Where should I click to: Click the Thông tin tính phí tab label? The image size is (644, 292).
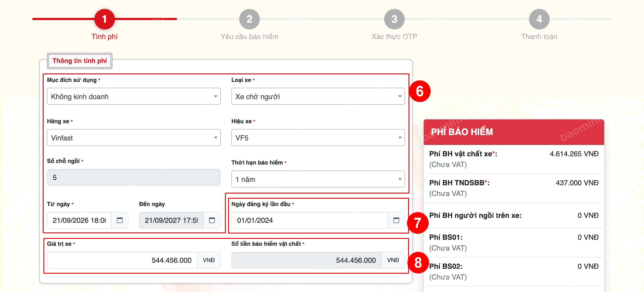[x=80, y=61]
